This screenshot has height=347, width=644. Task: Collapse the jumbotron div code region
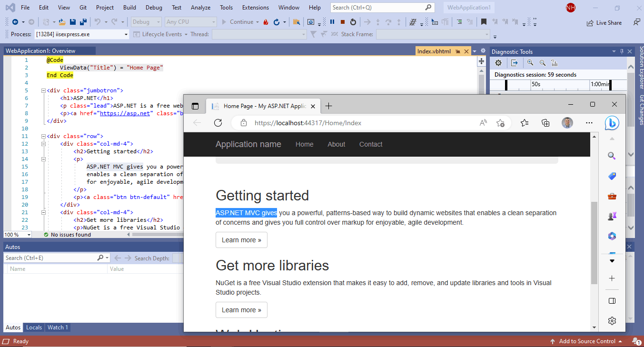[x=43, y=90]
